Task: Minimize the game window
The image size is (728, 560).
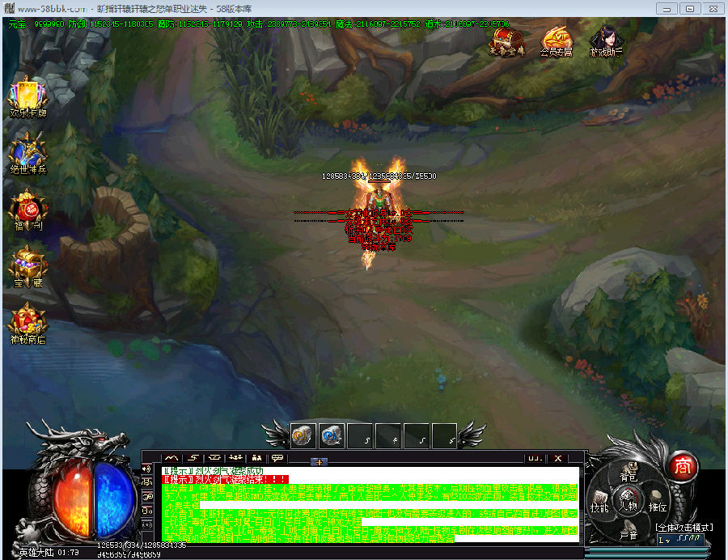Action: (667, 8)
